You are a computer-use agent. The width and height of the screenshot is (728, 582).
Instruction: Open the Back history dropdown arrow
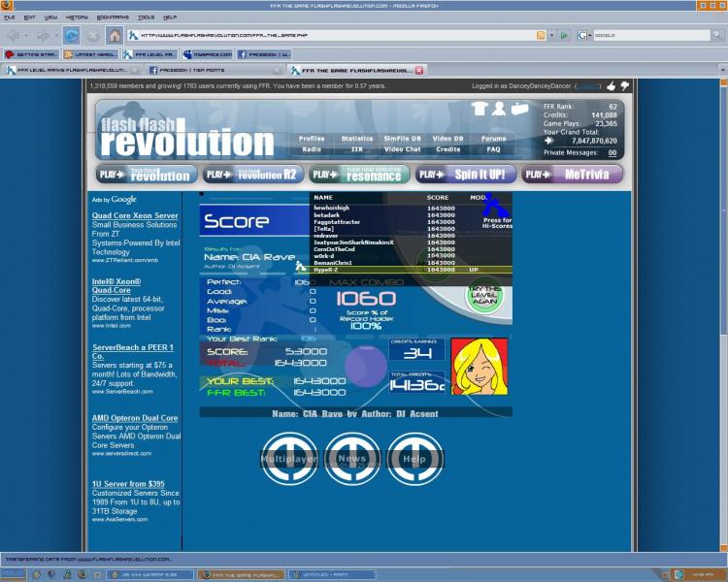tap(26, 35)
